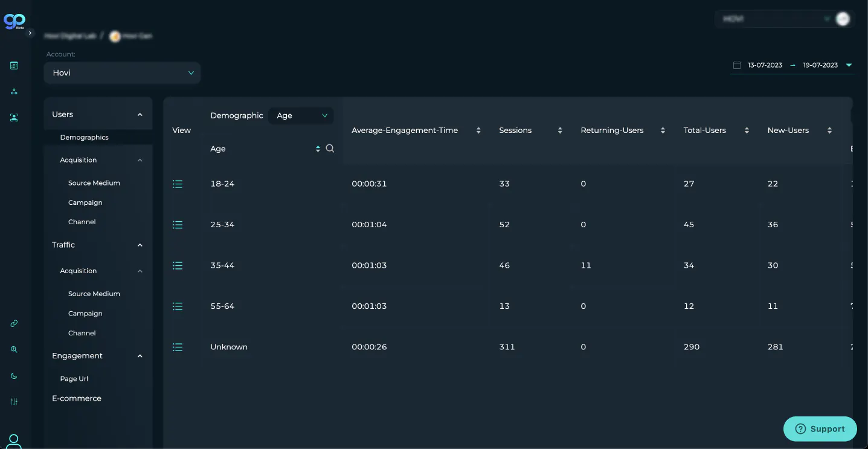The image size is (868, 449).
Task: Sort by New-Users column
Action: click(x=829, y=131)
